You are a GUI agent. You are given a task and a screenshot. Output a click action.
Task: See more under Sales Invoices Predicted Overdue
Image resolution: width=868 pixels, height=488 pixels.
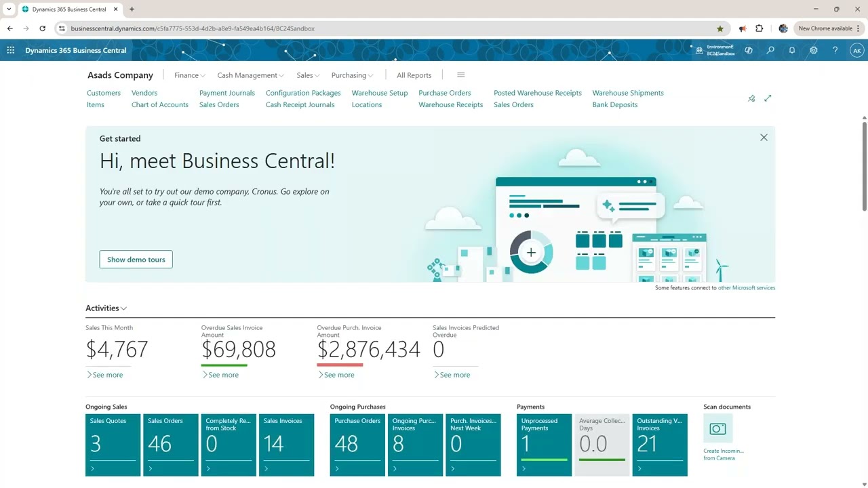click(452, 375)
